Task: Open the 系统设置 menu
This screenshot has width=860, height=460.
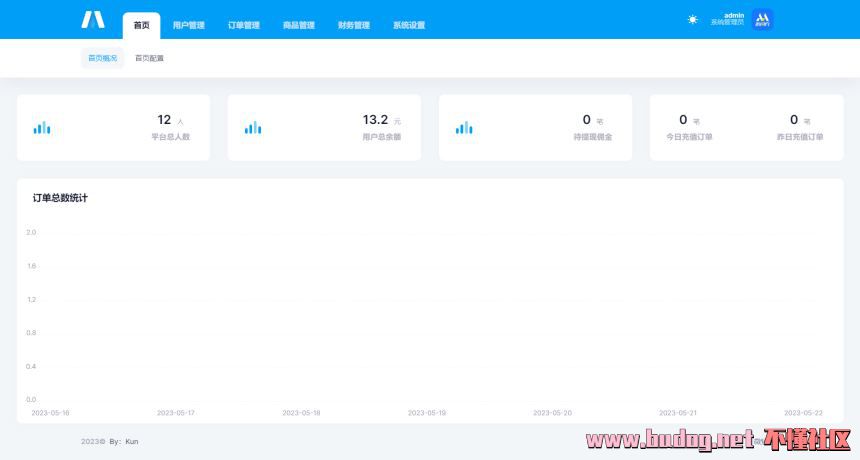Action: pos(409,25)
